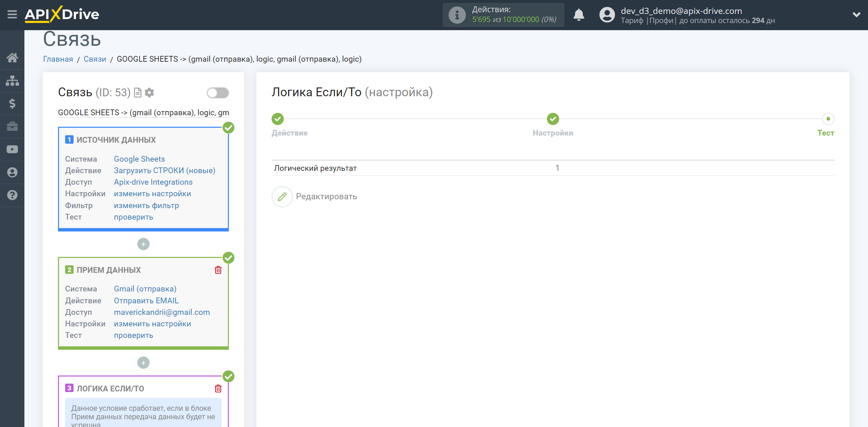
Task: Open the hamburger menu
Action: pyautogui.click(x=12, y=15)
